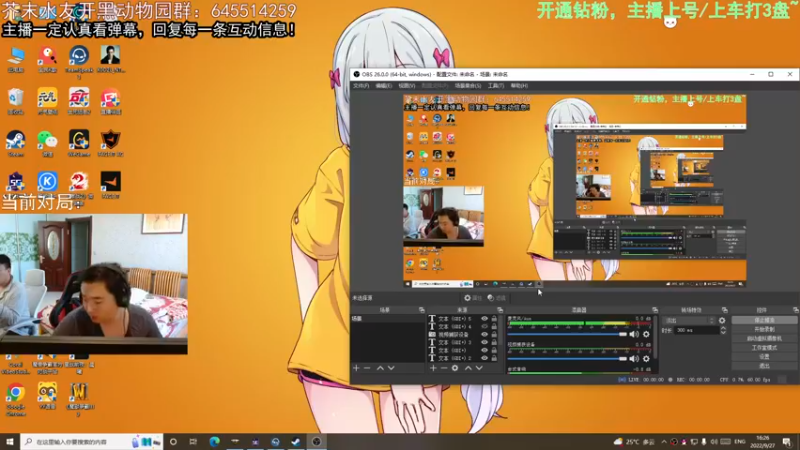Open OBS Help menu
Image resolution: width=800 pixels, height=450 pixels.
pyautogui.click(x=519, y=86)
